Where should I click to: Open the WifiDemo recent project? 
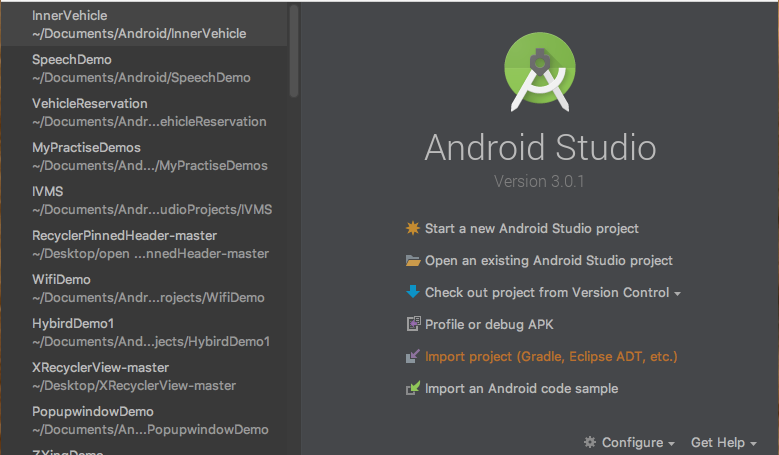[144, 288]
